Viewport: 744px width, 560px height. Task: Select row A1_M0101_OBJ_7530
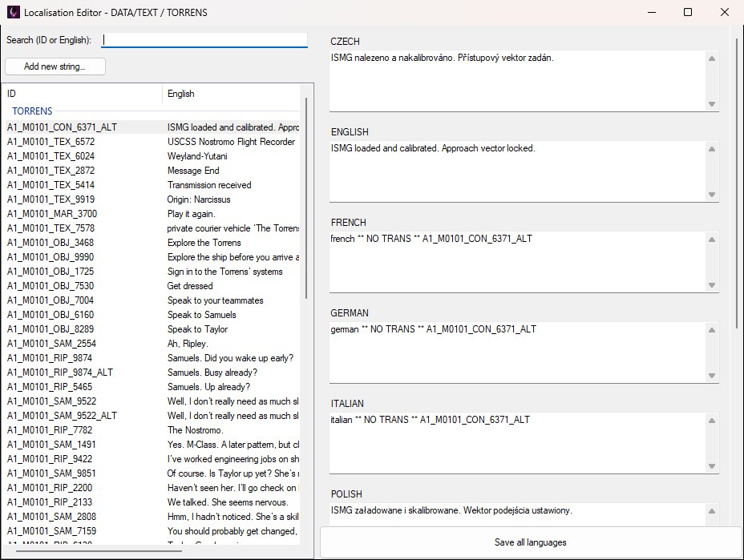coord(152,286)
